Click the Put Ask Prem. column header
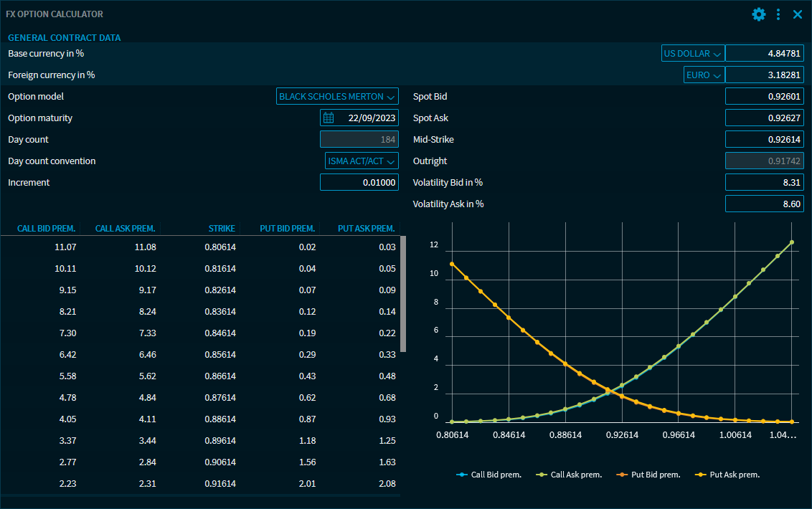The image size is (812, 509). click(x=366, y=229)
